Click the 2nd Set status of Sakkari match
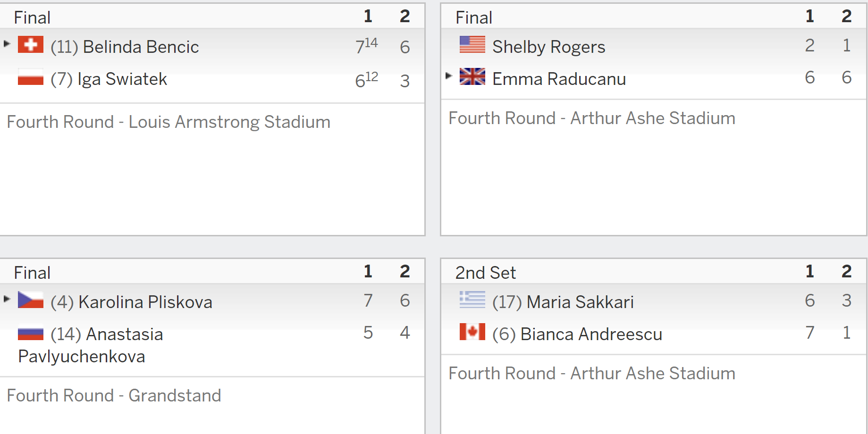 [x=485, y=273]
